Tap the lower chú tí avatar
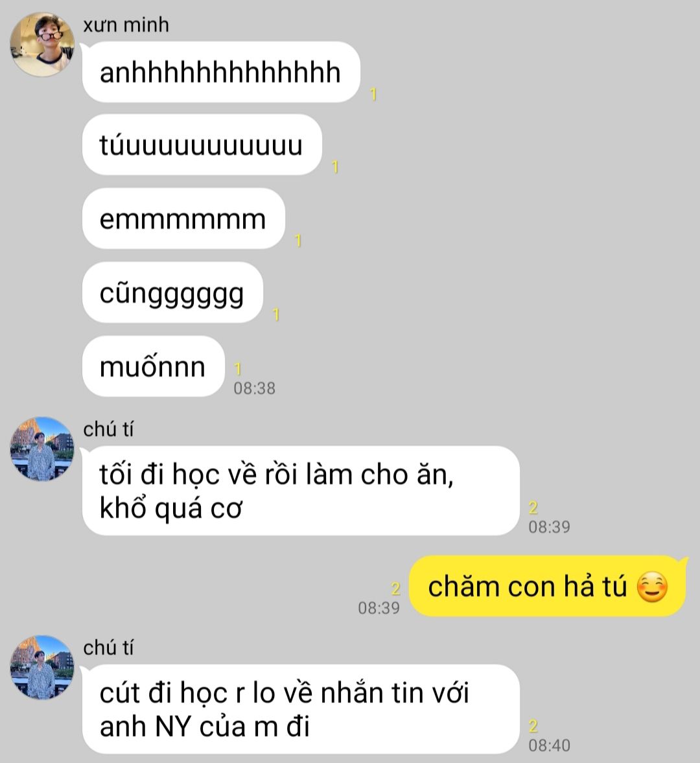The width and height of the screenshot is (700, 763). [42, 667]
